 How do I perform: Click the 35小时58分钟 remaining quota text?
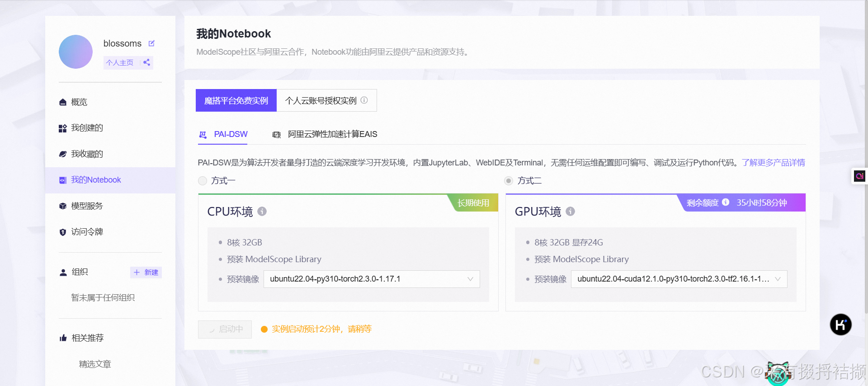tap(762, 202)
